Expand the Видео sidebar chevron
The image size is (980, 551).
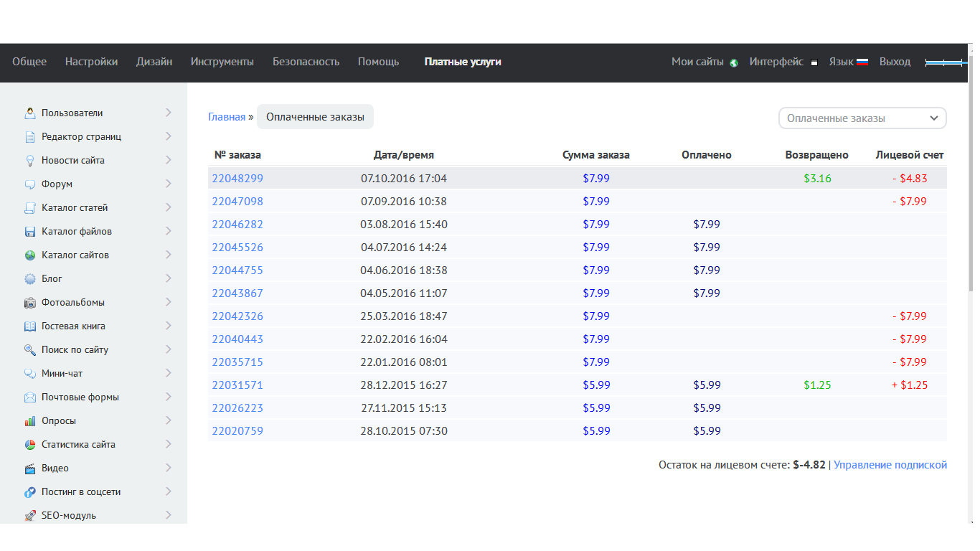coord(168,468)
